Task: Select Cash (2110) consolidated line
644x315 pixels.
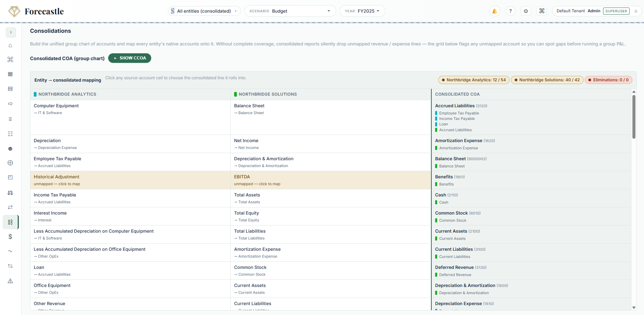Action: [x=531, y=198]
